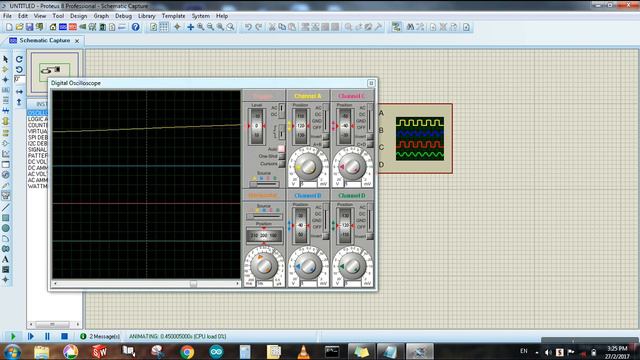Enable the One-Shot trigger button
The height and width of the screenshot is (360, 640).
coord(281,156)
